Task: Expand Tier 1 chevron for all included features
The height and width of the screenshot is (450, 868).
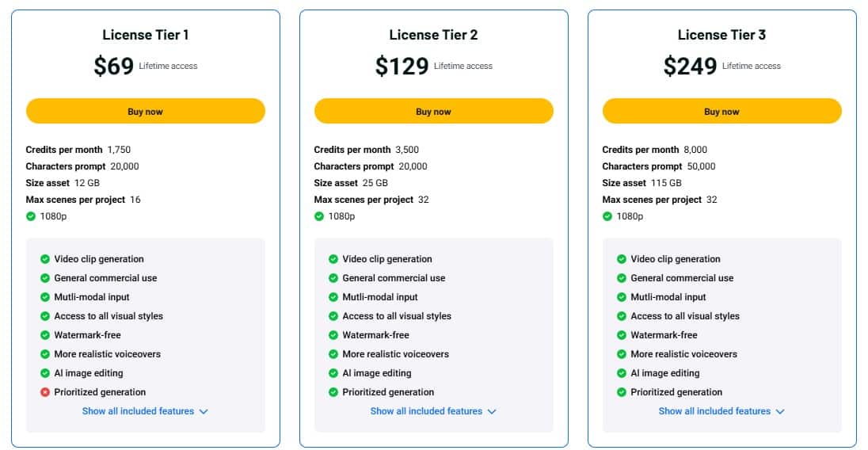Action: coord(204,412)
